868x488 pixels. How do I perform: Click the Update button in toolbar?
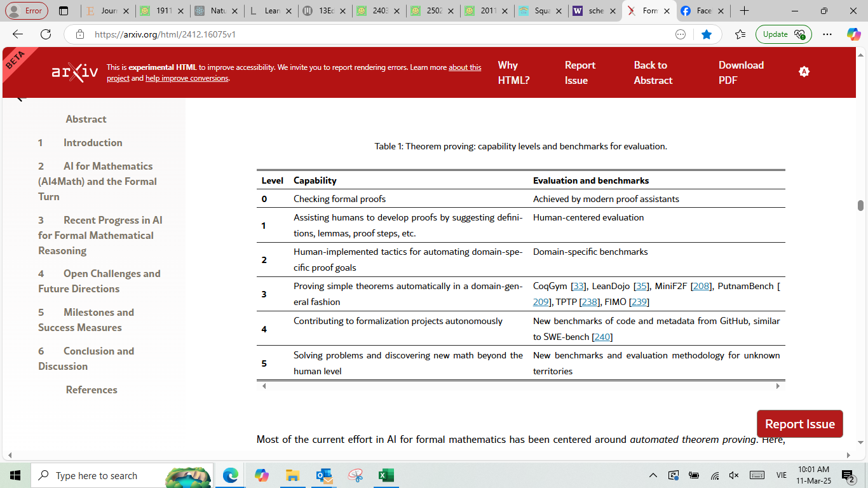click(783, 34)
